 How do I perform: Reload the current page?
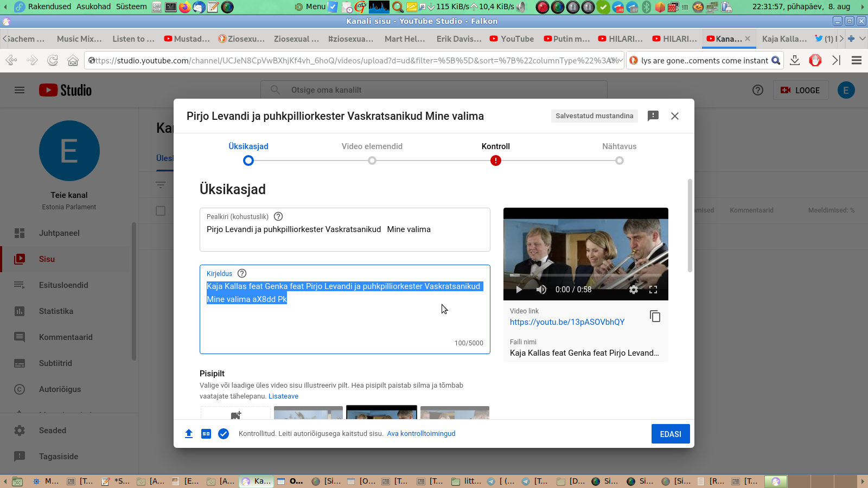(x=53, y=60)
